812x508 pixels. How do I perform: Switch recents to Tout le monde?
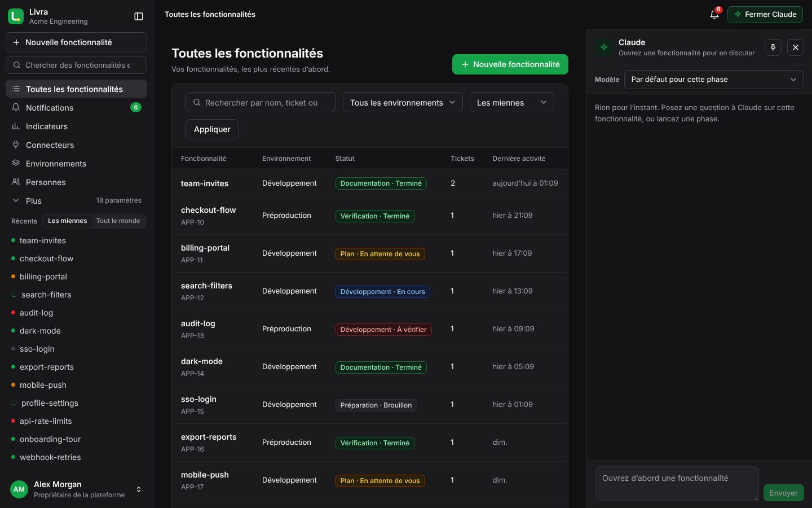click(118, 221)
